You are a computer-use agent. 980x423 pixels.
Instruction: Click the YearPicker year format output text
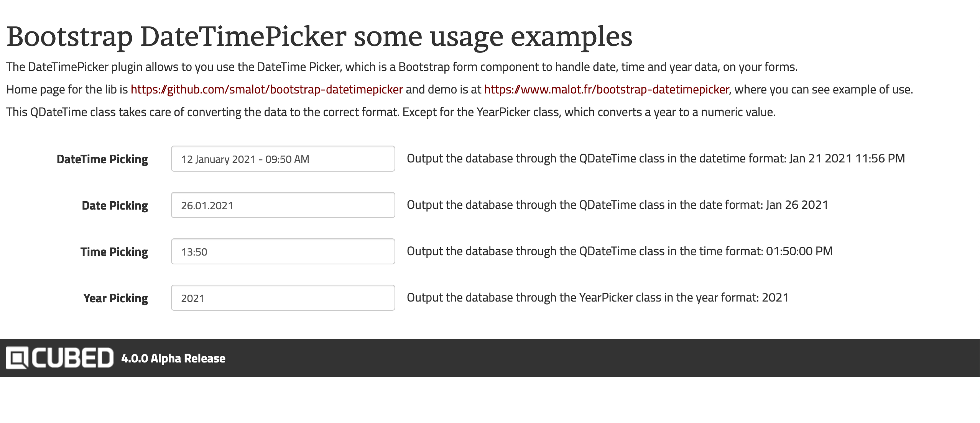tap(597, 298)
